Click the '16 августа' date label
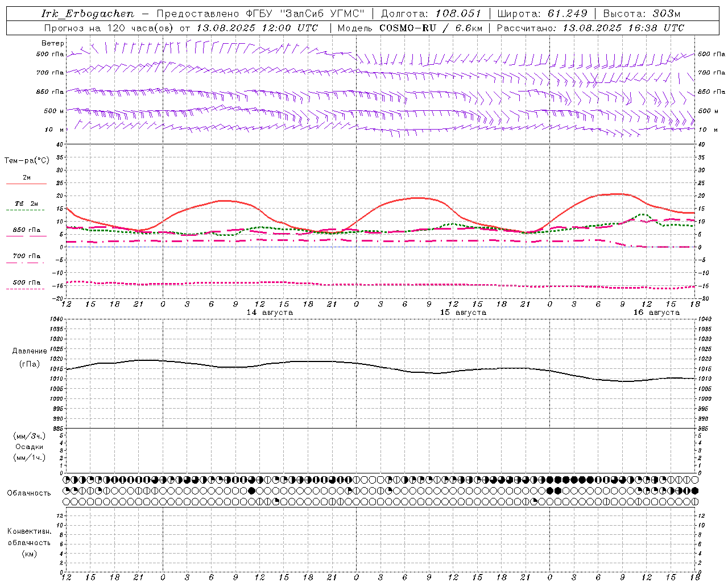 tap(656, 313)
